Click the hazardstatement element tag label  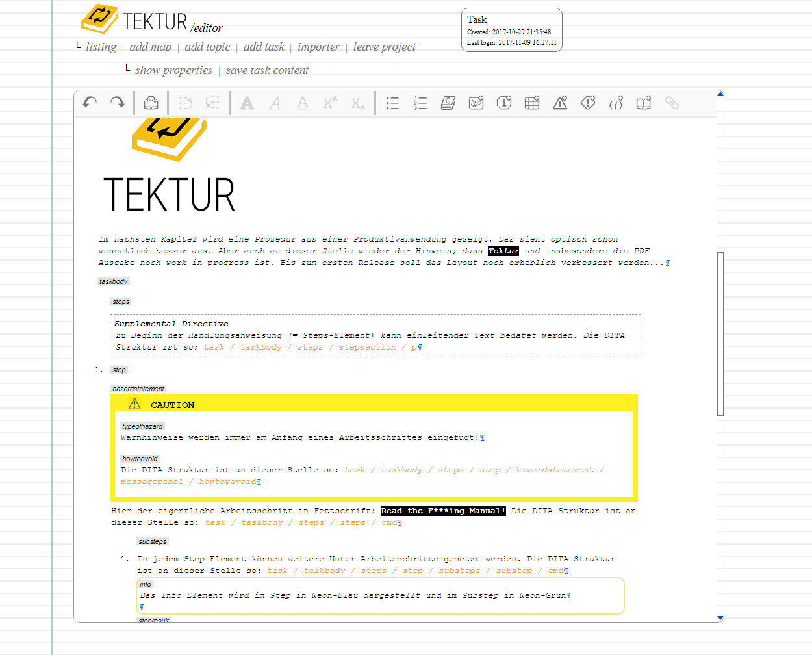pyautogui.click(x=138, y=389)
